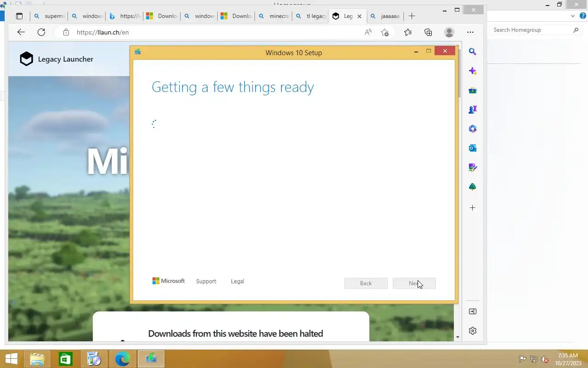This screenshot has height=368, width=588.
Task: Open File Explorer from the taskbar
Action: [x=37, y=359]
